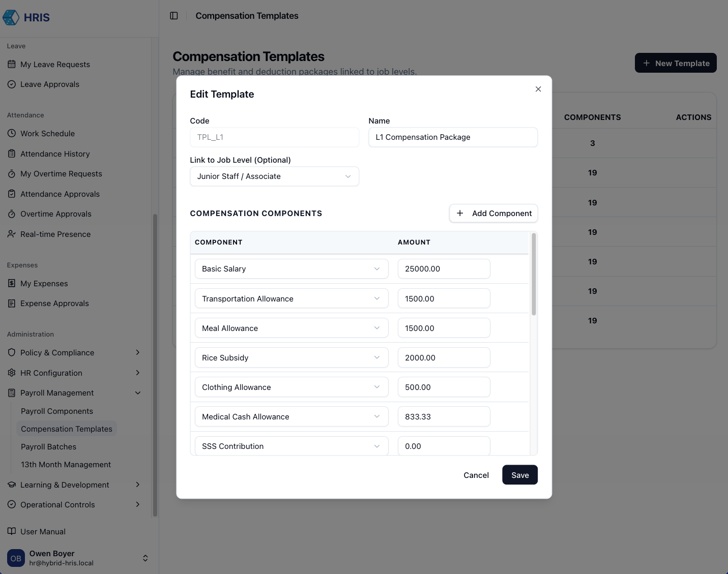Click the clock icon beside Work Schedule
Screen dimensions: 728x574
[x=12, y=134]
